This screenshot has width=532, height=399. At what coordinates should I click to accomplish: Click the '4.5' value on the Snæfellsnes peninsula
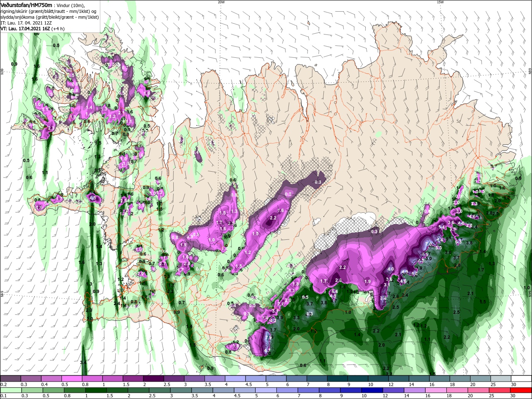93,198
